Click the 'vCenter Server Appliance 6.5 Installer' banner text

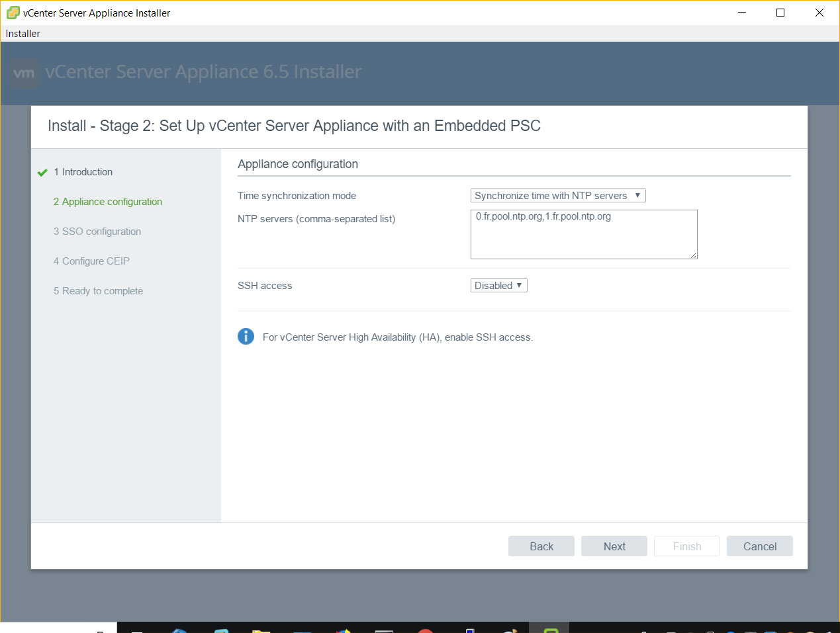203,71
